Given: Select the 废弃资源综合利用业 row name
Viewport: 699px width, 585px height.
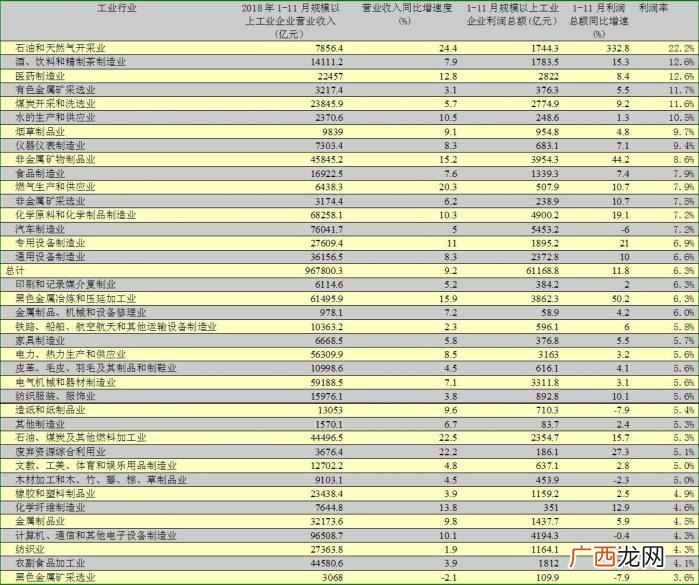Looking at the screenshot, I should (x=61, y=452).
